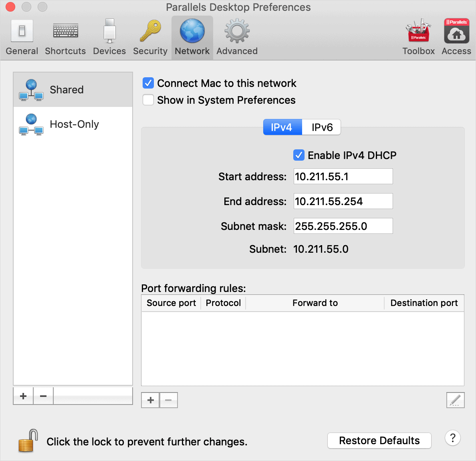Disable Connect Mac to this network
The height and width of the screenshot is (461, 476).
coord(148,83)
